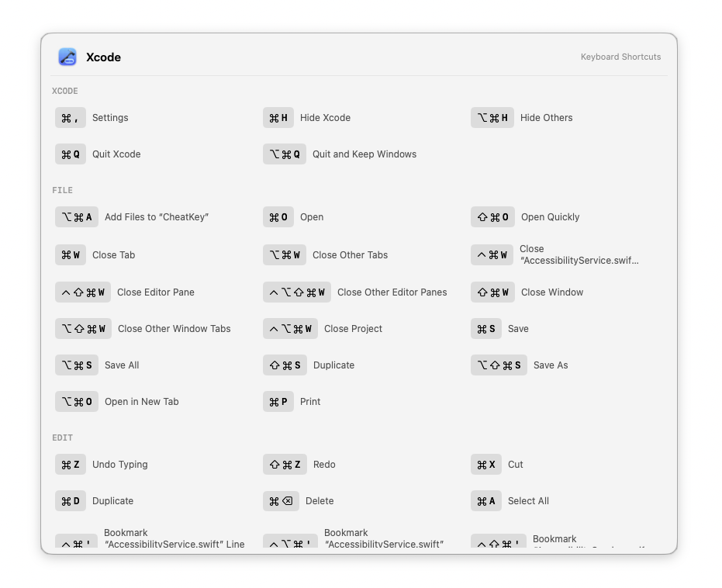Choose Add Files to "CheatKey" entry
Viewport: 722px width, 588px height.
tap(132, 217)
